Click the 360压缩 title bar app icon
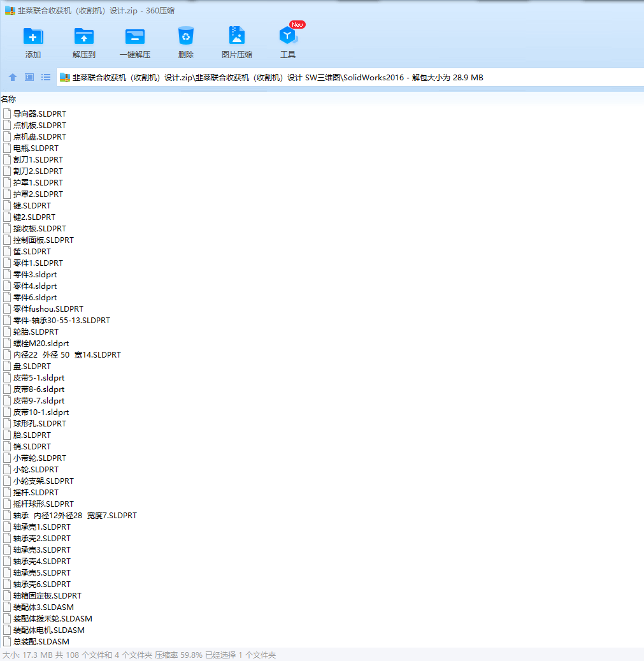Viewport: 644px width, 661px height. pyautogui.click(x=10, y=11)
